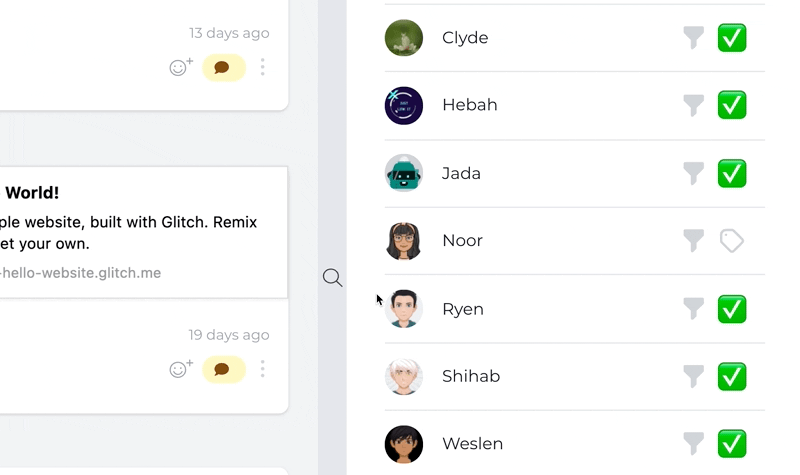This screenshot has height=475, width=800.
Task: Open comments on the 19 days ago post
Action: tap(223, 369)
